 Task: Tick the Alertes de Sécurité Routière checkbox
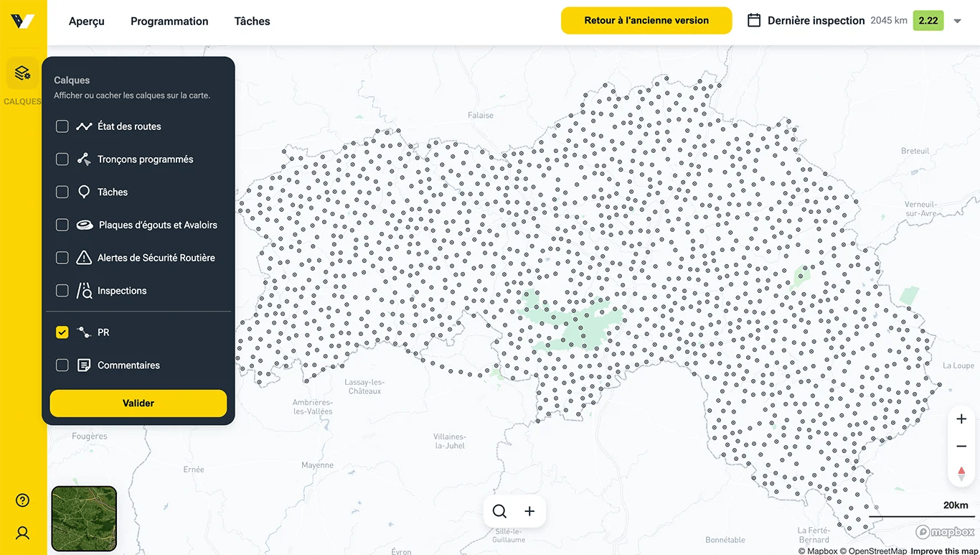[62, 258]
